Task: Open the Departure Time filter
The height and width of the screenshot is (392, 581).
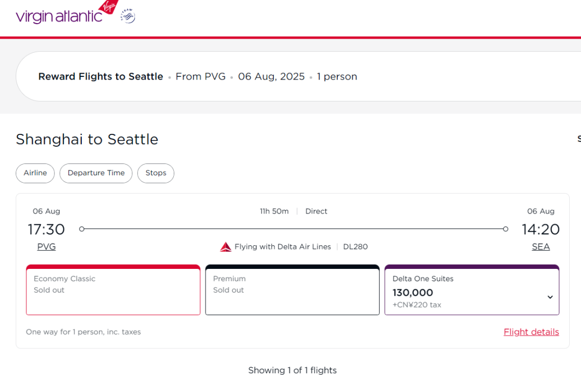Action: (96, 173)
